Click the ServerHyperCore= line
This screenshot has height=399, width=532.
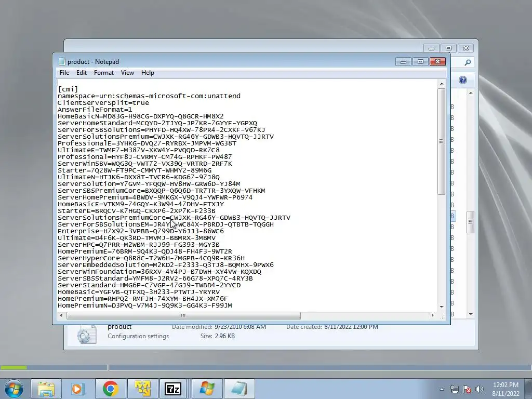pos(151,258)
